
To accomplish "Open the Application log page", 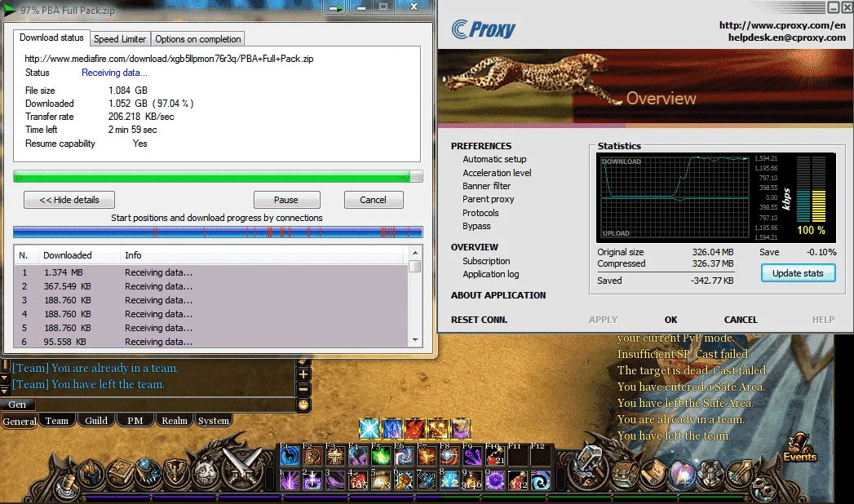I will tap(491, 274).
